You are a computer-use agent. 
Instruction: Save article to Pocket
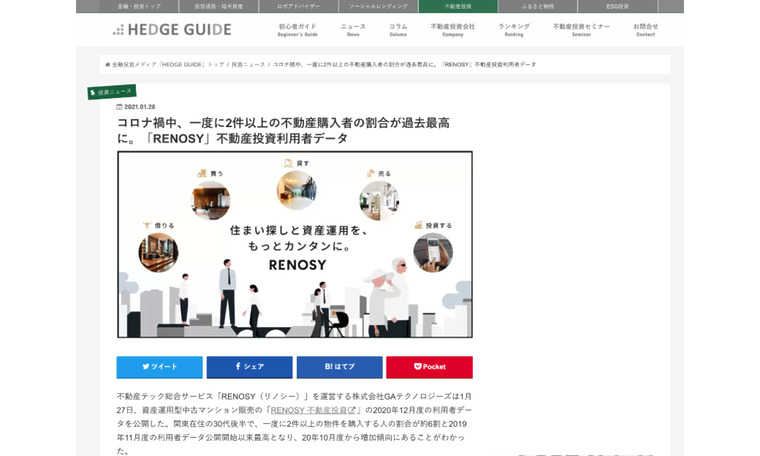(x=429, y=367)
